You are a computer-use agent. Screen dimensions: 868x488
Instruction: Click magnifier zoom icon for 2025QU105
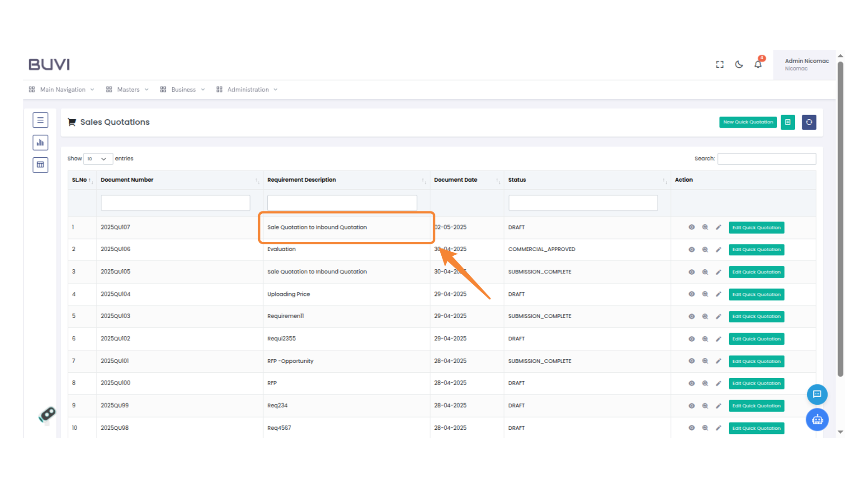click(705, 272)
